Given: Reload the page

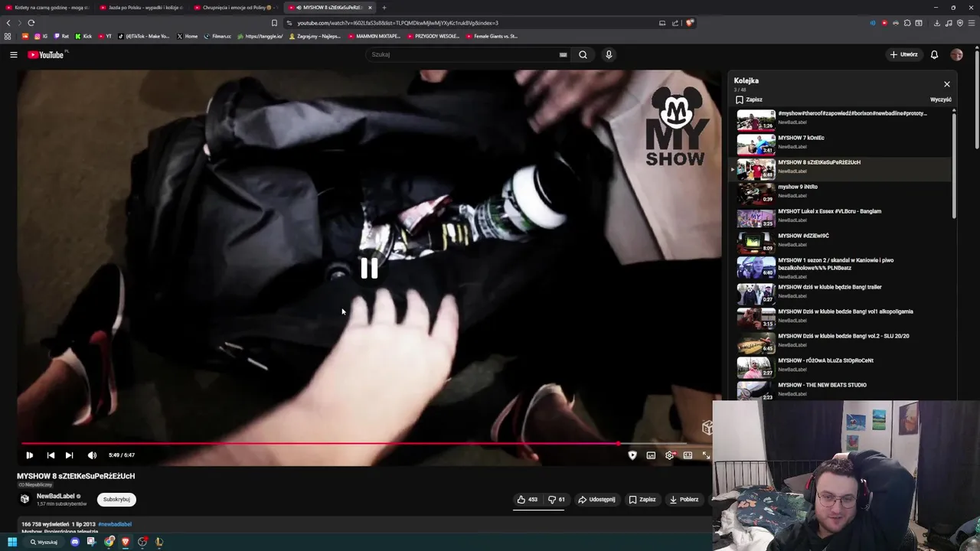Looking at the screenshot, I should coord(31,23).
